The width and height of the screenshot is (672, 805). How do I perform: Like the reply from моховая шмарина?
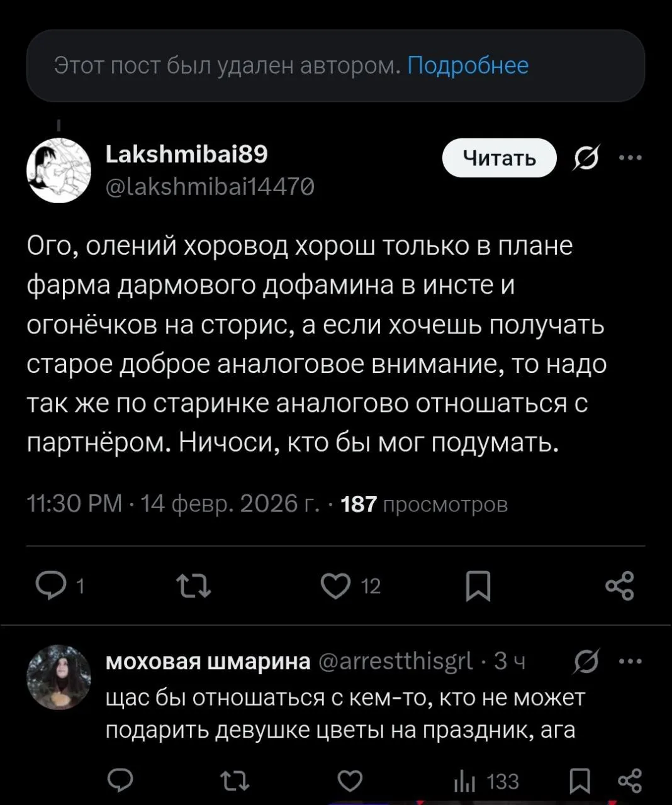point(350,780)
